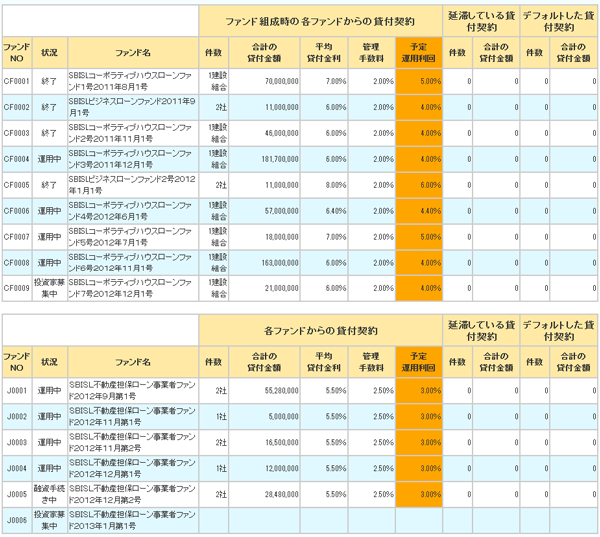Click fund number CF0007

(16, 237)
